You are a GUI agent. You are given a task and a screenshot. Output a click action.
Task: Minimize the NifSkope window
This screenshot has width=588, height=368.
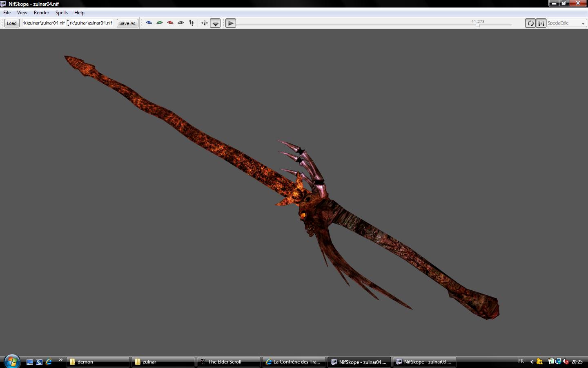click(x=554, y=3)
